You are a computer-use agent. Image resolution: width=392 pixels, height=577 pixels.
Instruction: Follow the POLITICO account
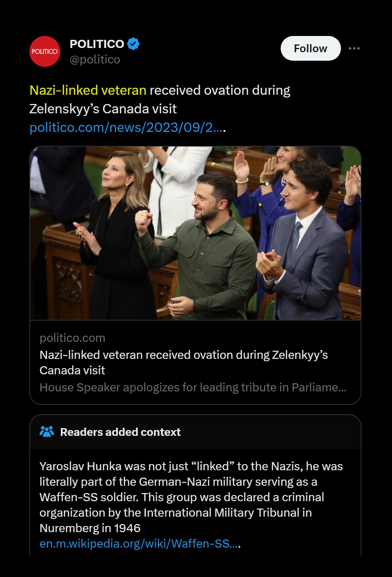pyautogui.click(x=310, y=48)
